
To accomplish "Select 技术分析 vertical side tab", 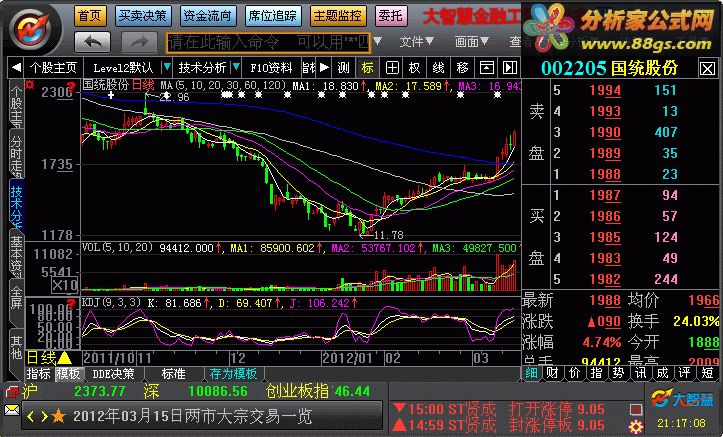I will (16, 205).
